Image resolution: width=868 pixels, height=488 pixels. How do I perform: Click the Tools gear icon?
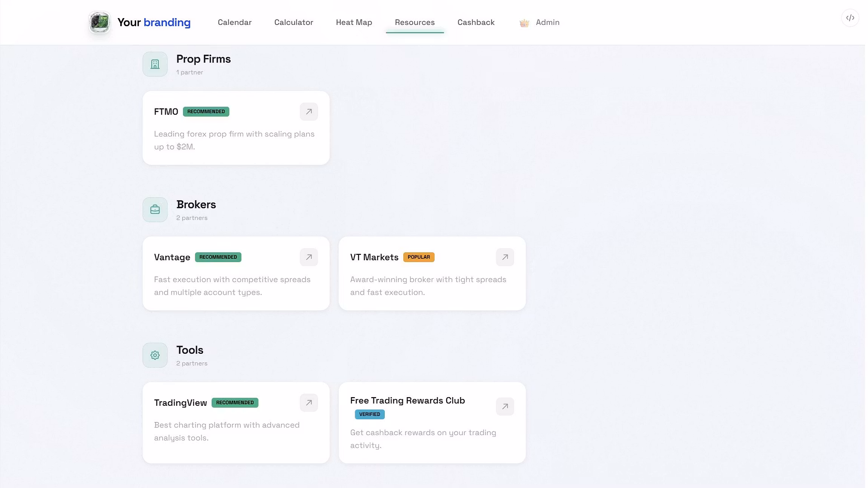pos(155,355)
